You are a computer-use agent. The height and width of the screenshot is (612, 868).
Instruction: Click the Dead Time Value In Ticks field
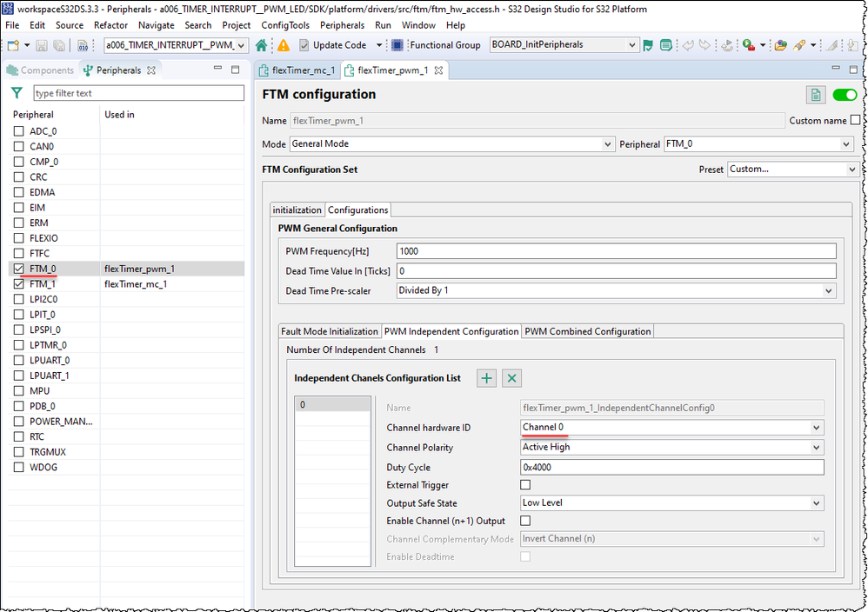(616, 271)
